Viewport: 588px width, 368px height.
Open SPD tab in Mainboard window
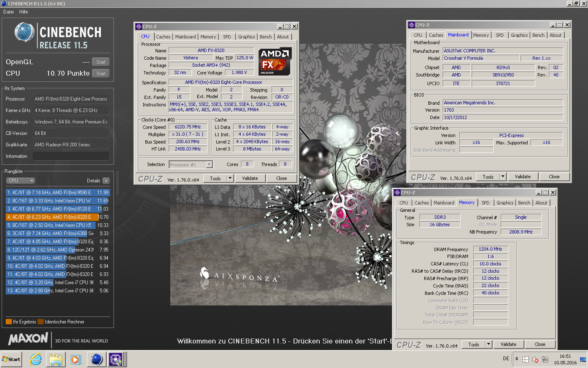click(x=500, y=35)
